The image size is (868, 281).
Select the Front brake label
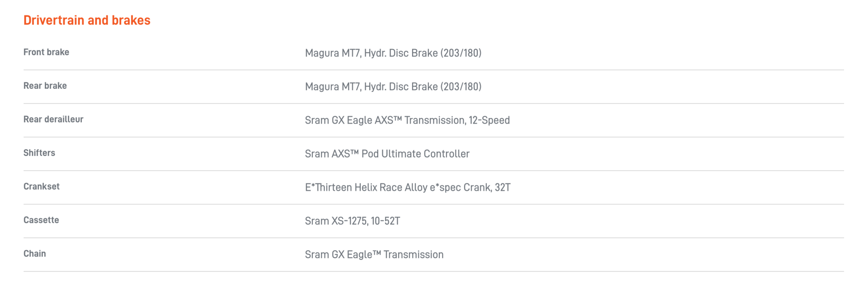click(46, 52)
